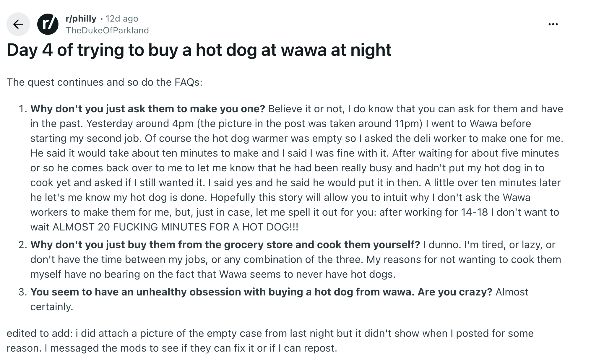Click the "12d ago" post timestamp
Image resolution: width=591 pixels, height=364 pixels.
coord(122,19)
